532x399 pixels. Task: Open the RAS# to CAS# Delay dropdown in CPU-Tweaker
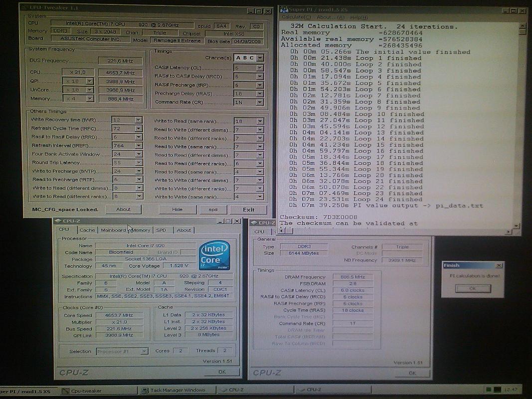coord(260,76)
